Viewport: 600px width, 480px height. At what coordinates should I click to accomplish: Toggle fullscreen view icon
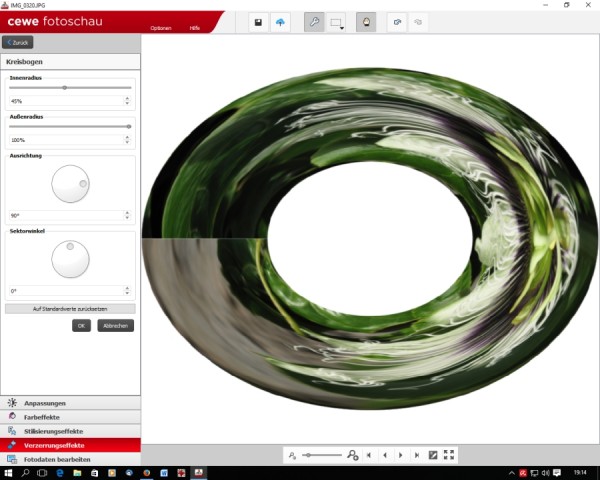pyautogui.click(x=449, y=455)
